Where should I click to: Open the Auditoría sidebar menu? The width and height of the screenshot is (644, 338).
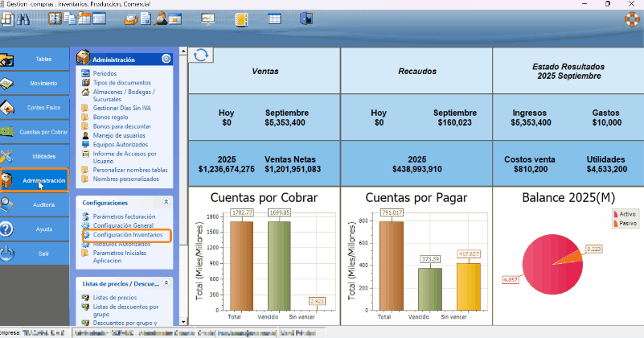(35, 204)
